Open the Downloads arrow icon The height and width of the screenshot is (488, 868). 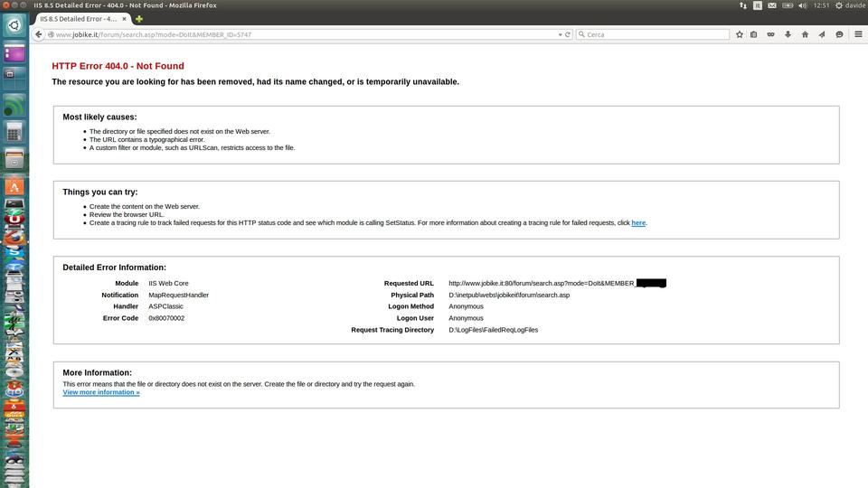788,34
